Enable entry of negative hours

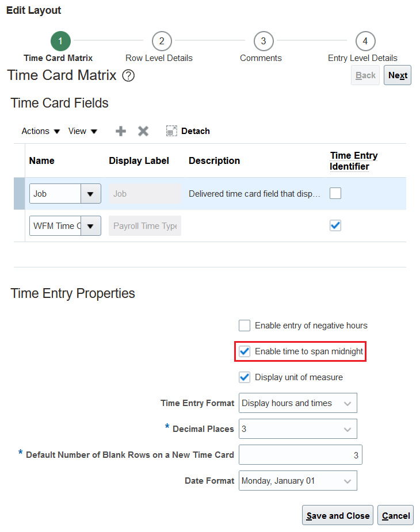pos(244,326)
